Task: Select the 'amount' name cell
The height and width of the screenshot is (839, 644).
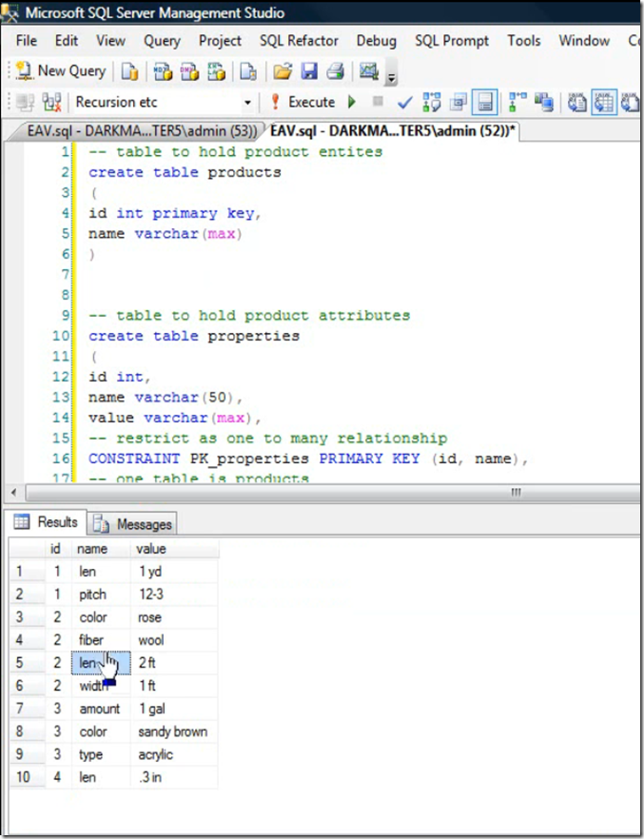Action: click(101, 709)
